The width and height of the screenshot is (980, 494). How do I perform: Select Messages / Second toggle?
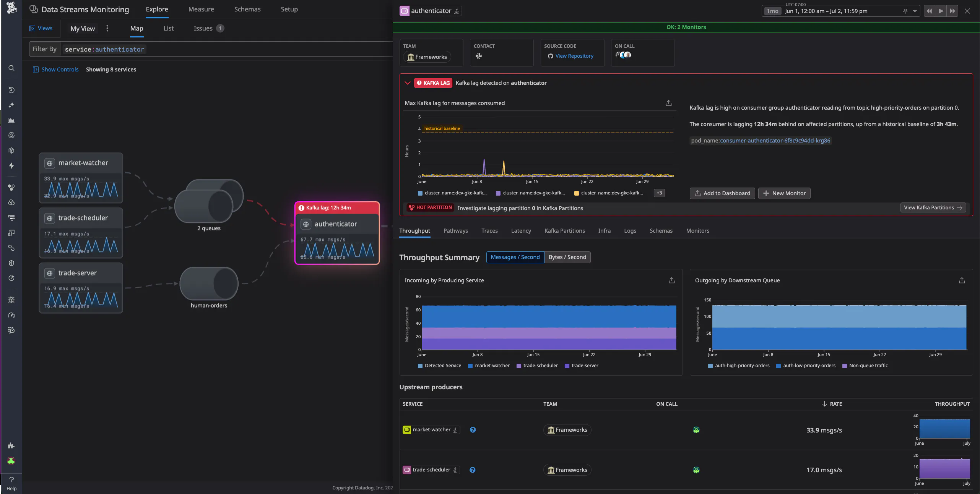pos(515,257)
